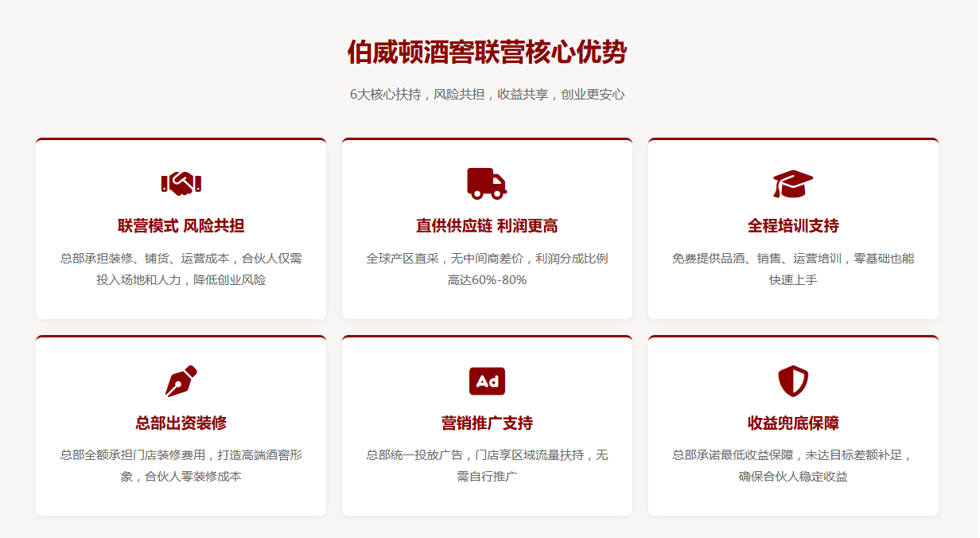Click the pen nib icon
The image size is (980, 538).
181,380
